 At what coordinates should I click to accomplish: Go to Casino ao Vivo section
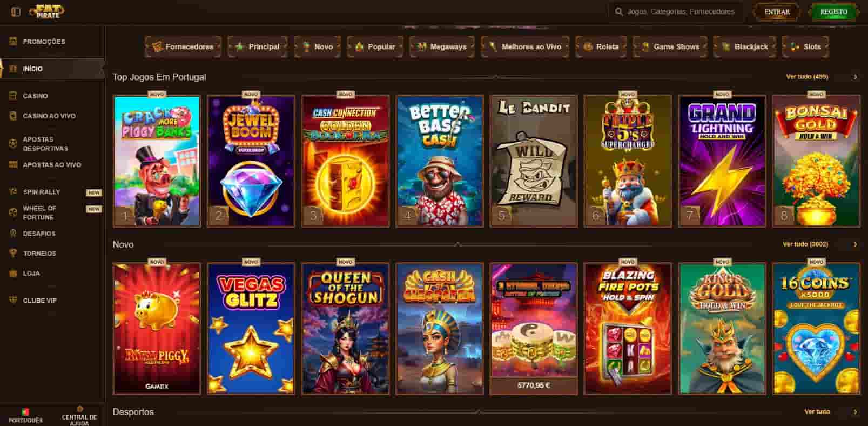click(x=49, y=116)
